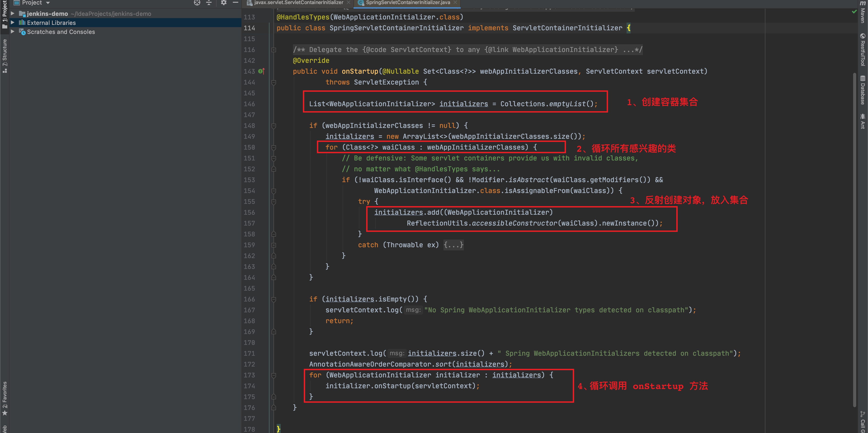Screen dimensions: 868x433
Task: Expand the folded catch block at line 159
Action: (274, 245)
